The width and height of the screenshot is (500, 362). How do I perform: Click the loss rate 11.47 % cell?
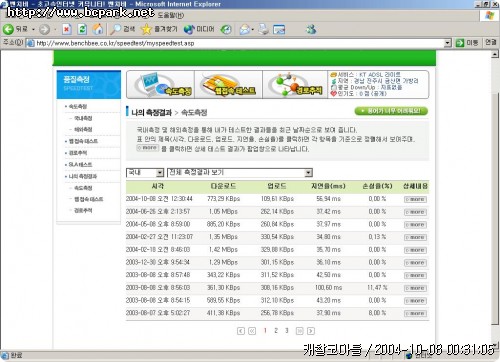pos(377,287)
